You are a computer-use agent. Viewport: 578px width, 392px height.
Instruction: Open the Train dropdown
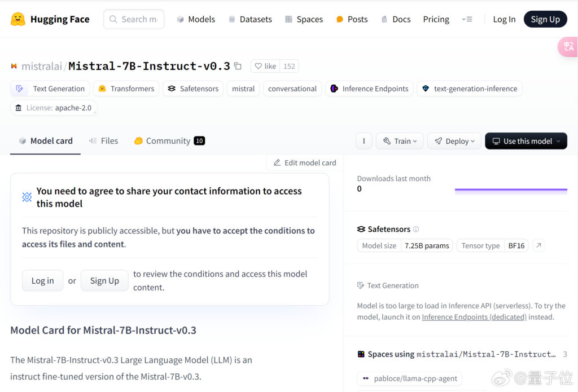pos(400,141)
